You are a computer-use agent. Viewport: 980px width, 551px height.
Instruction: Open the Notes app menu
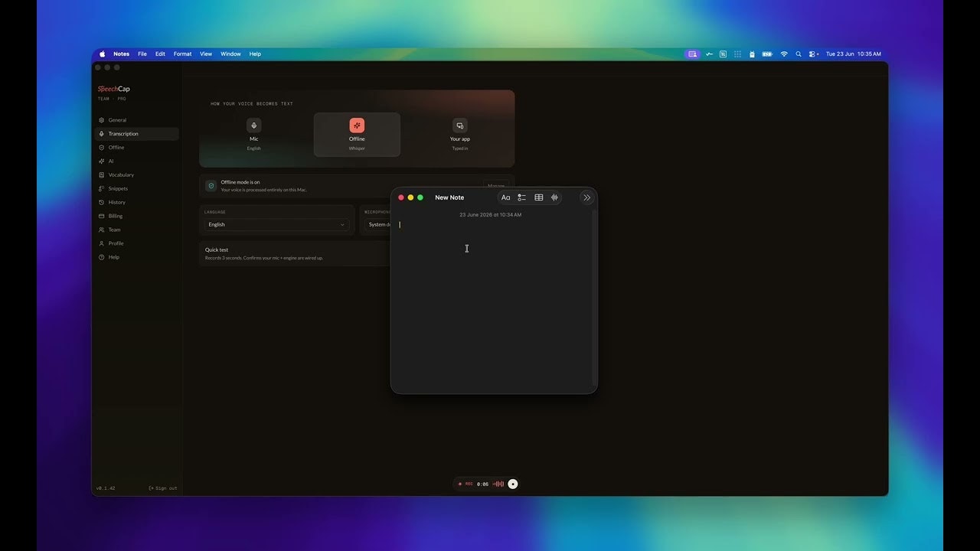point(122,54)
